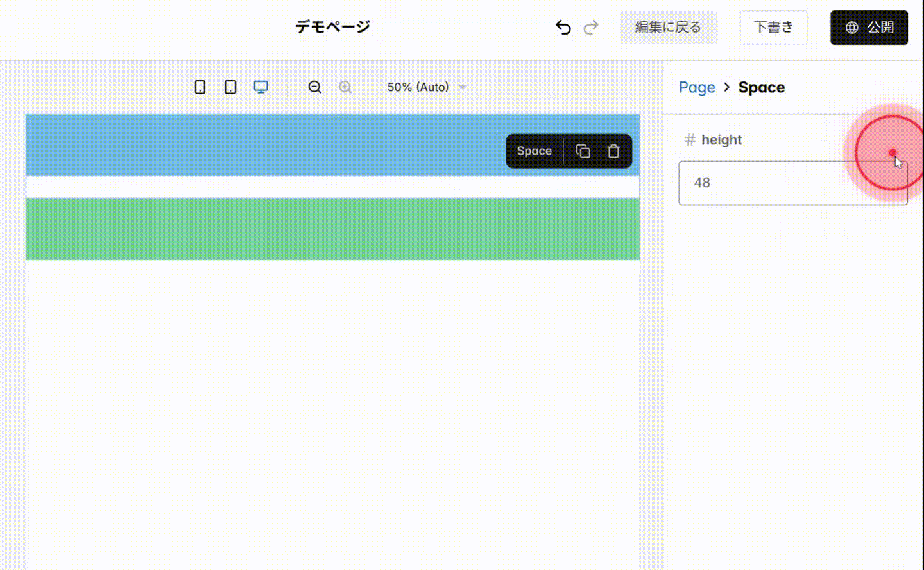This screenshot has height=570, width=924.
Task: Open Page in the breadcrumb
Action: click(x=697, y=87)
